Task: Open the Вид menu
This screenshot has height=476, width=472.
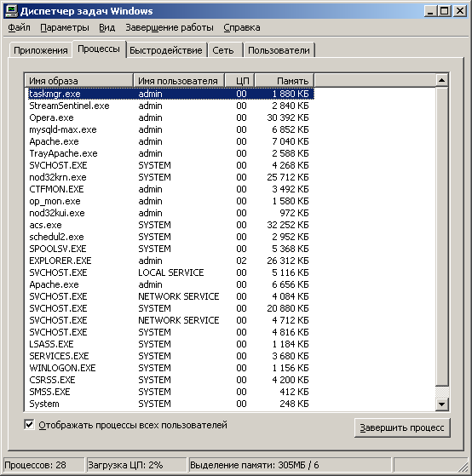Action: pos(106,27)
